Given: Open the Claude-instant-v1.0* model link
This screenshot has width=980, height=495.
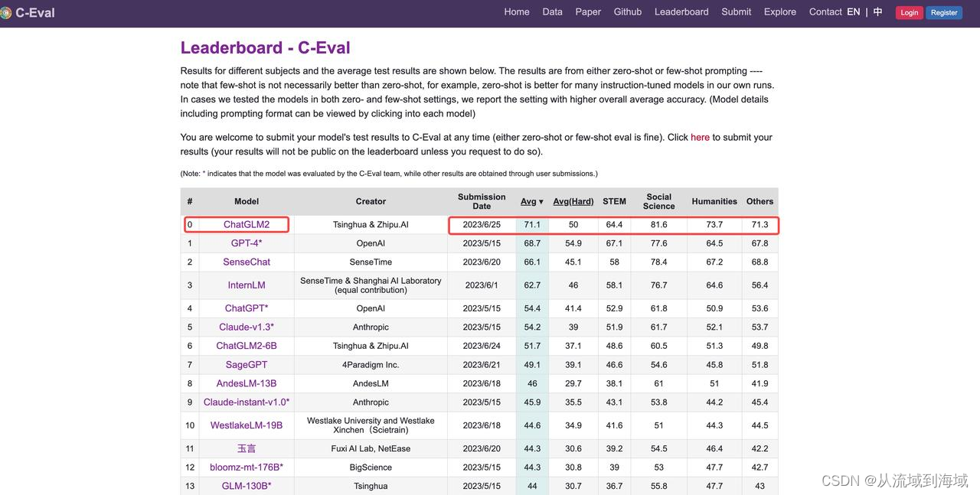Looking at the screenshot, I should point(247,402).
